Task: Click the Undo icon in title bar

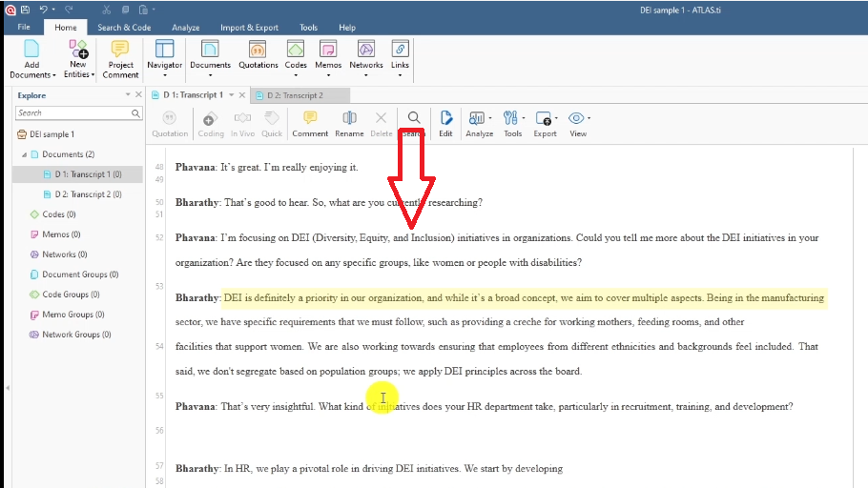Action: click(43, 10)
